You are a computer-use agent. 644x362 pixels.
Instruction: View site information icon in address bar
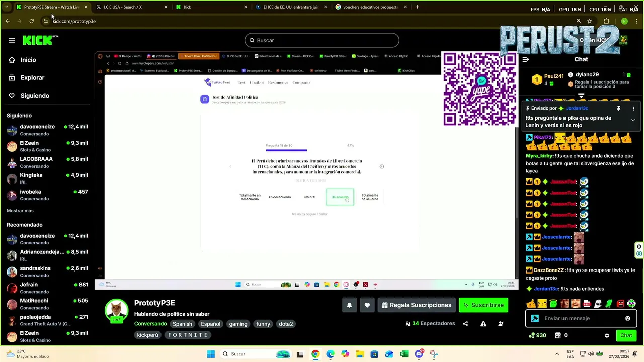[46, 21]
